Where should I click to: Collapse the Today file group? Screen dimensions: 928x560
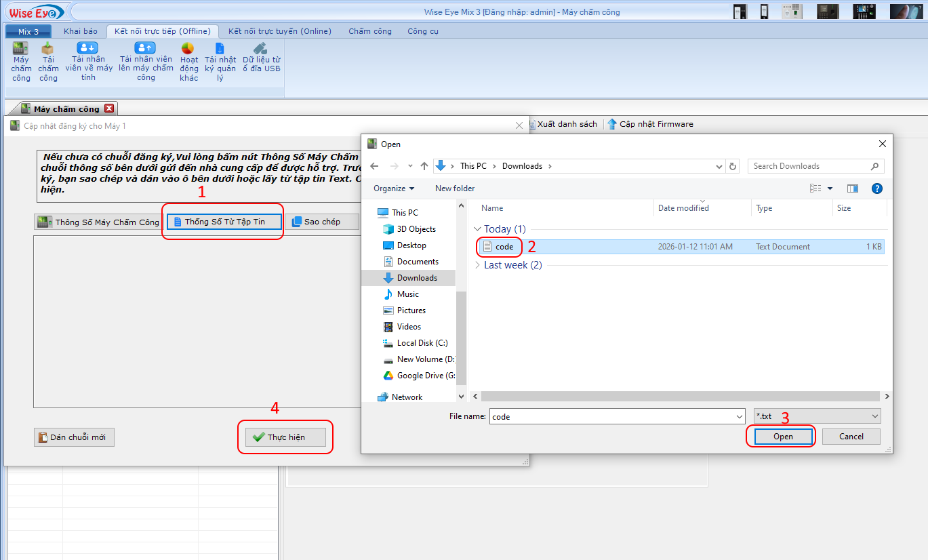[x=477, y=229]
